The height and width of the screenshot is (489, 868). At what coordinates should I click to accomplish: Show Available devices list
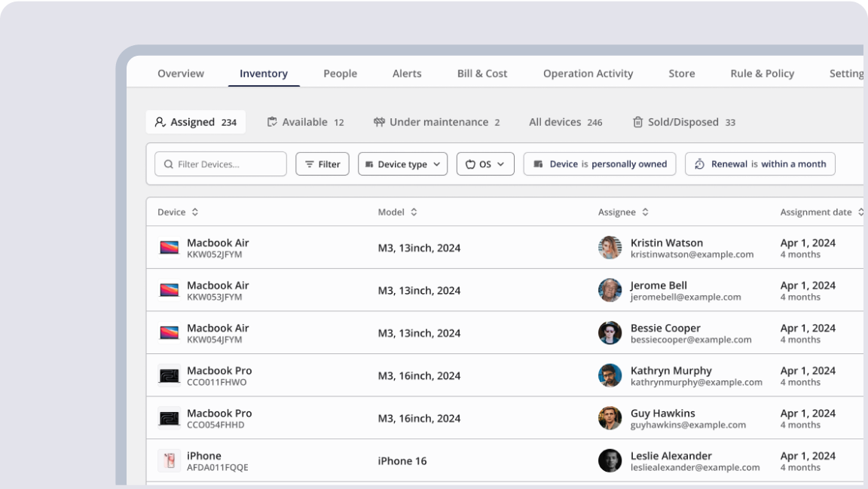tap(305, 122)
